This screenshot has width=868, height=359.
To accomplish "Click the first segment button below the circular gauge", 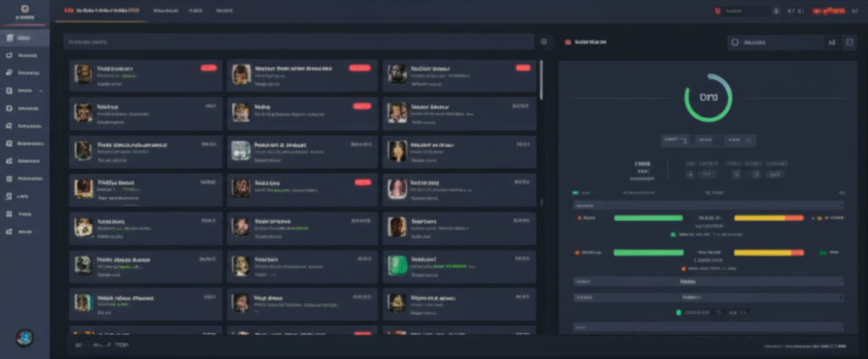I will click(676, 140).
